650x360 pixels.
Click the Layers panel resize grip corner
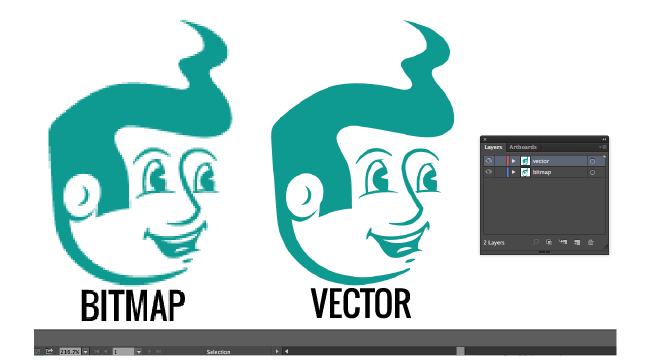pos(605,246)
